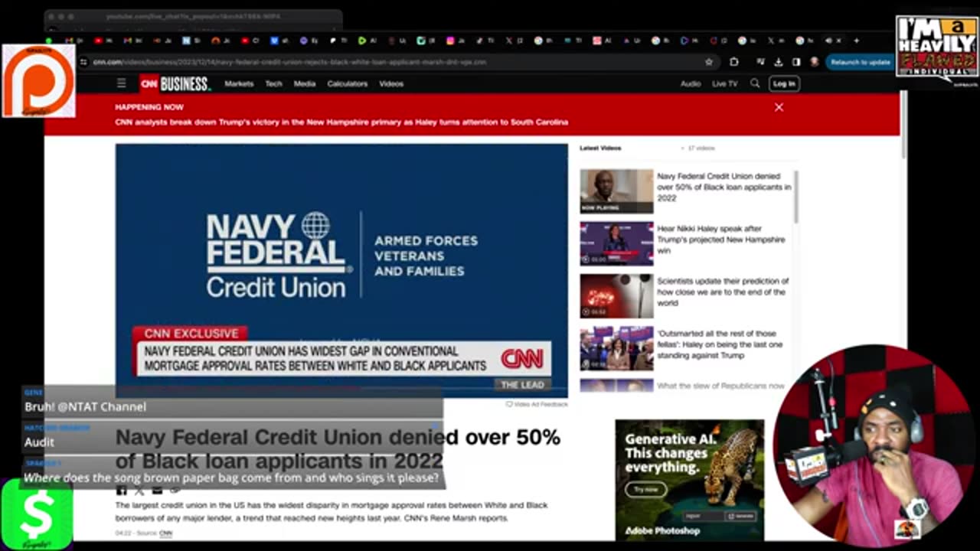Open the Trump New Hampshire victory headline
980x551 pixels.
pos(341,122)
